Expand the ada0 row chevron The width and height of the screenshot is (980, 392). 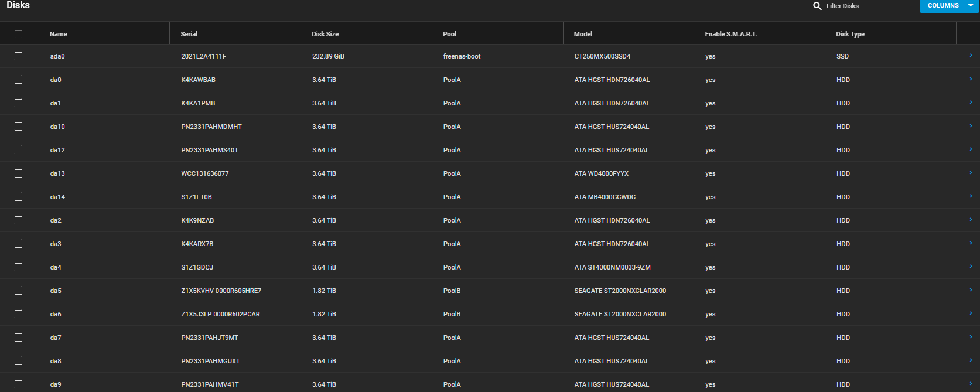(971, 56)
